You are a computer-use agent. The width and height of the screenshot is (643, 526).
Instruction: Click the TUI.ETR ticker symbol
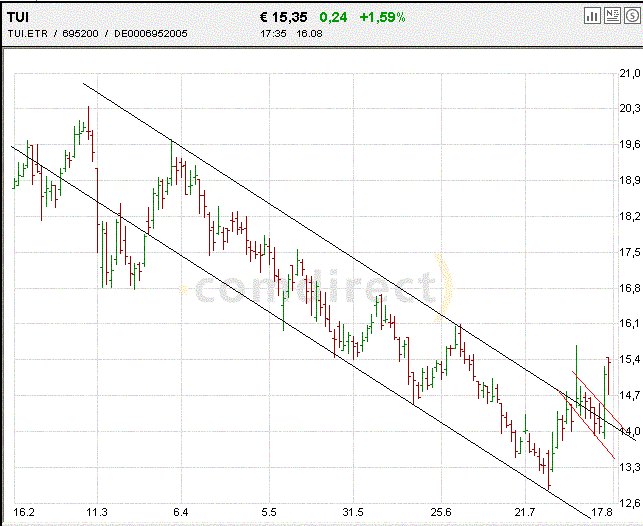click(x=28, y=34)
